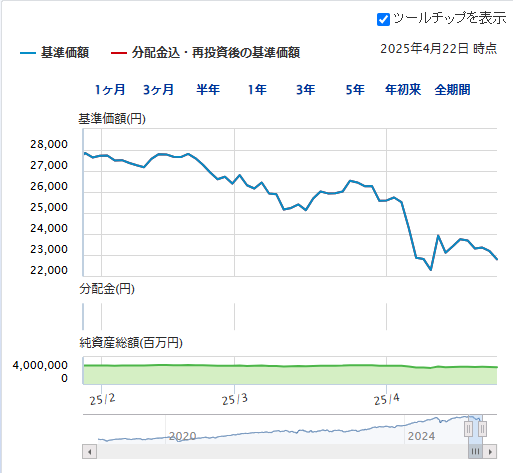Screen dimensions: 513x473
Task: Click the 2024 label in navigator timeline
Action: 421,436
